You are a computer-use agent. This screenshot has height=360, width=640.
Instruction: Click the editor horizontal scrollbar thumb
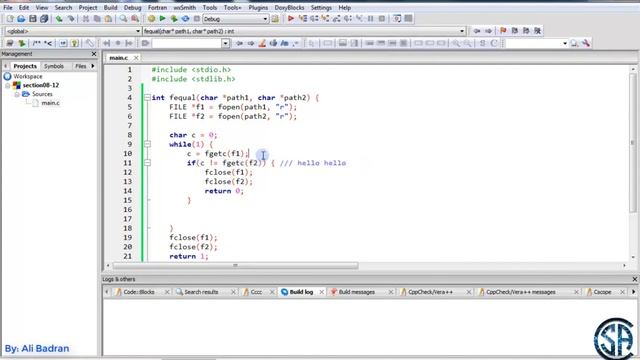pos(236,266)
